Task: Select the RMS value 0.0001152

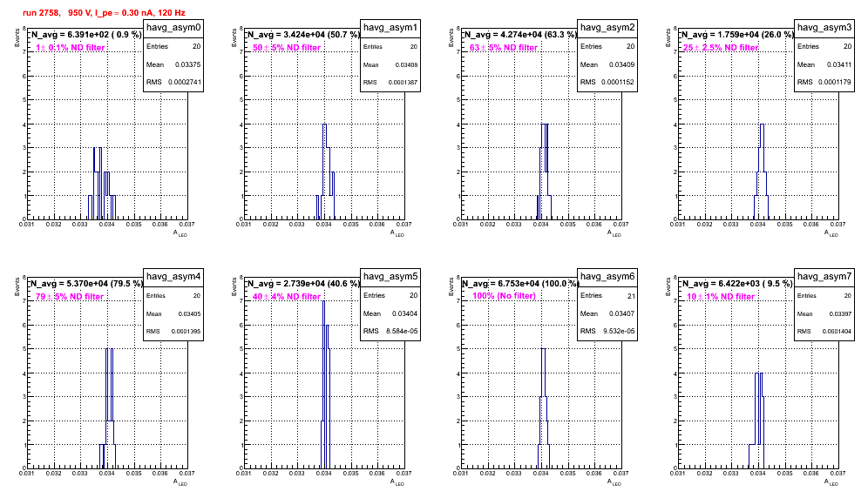Action: click(x=619, y=82)
